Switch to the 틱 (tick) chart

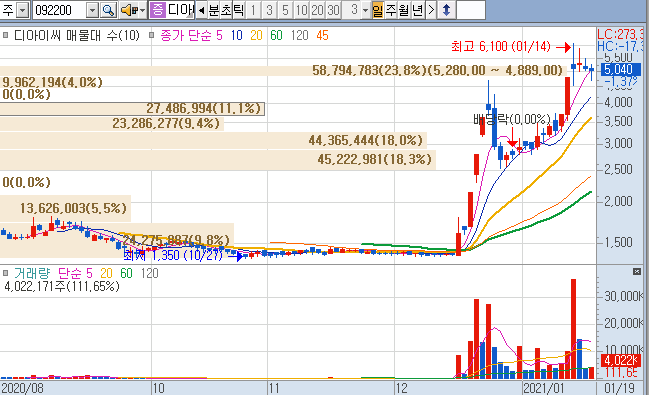[x=239, y=10]
